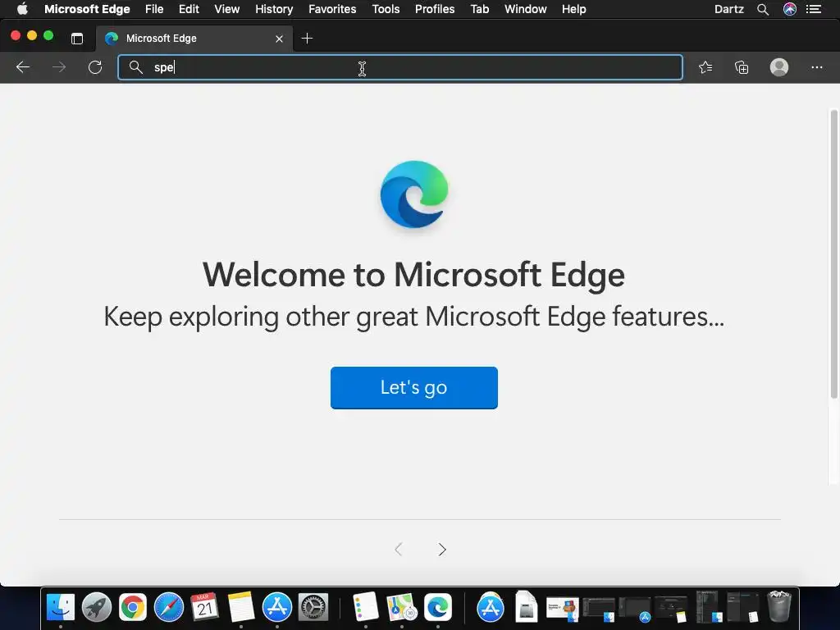
Task: Open System Preferences gear in Dock
Action: 313,607
